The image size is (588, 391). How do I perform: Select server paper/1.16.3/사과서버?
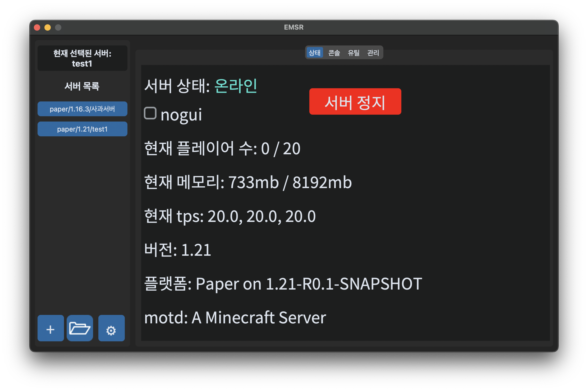pos(82,109)
